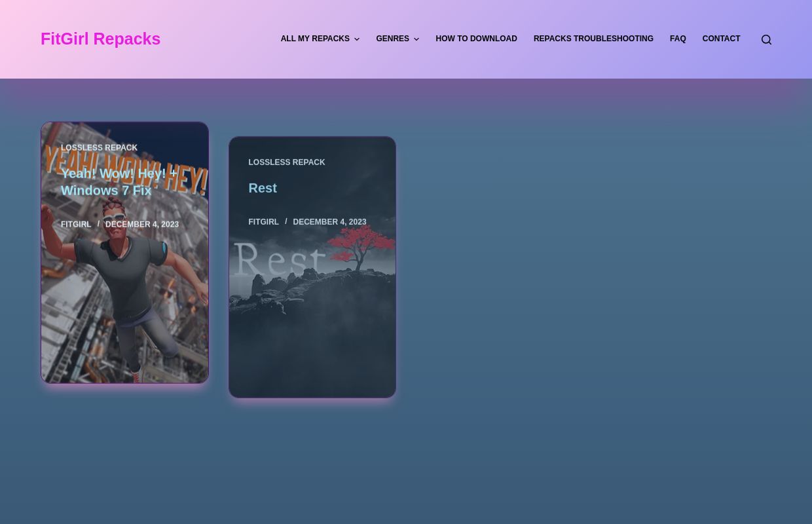Open the Rest repack post
Viewport: 812px width, 524px height.
263,188
